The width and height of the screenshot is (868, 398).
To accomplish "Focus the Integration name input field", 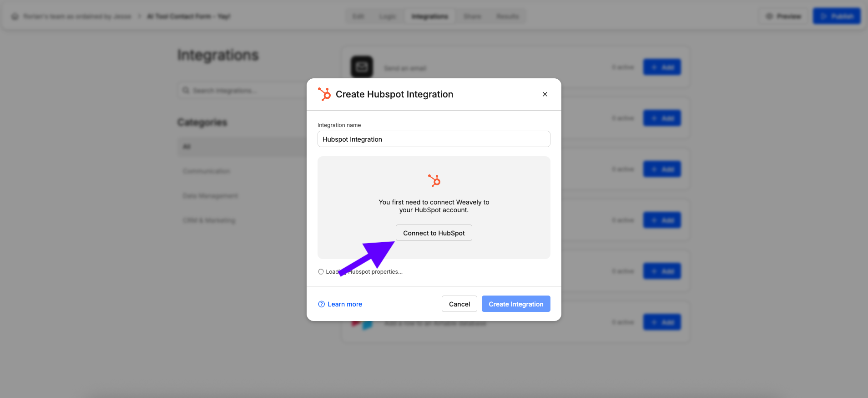I will [x=434, y=139].
